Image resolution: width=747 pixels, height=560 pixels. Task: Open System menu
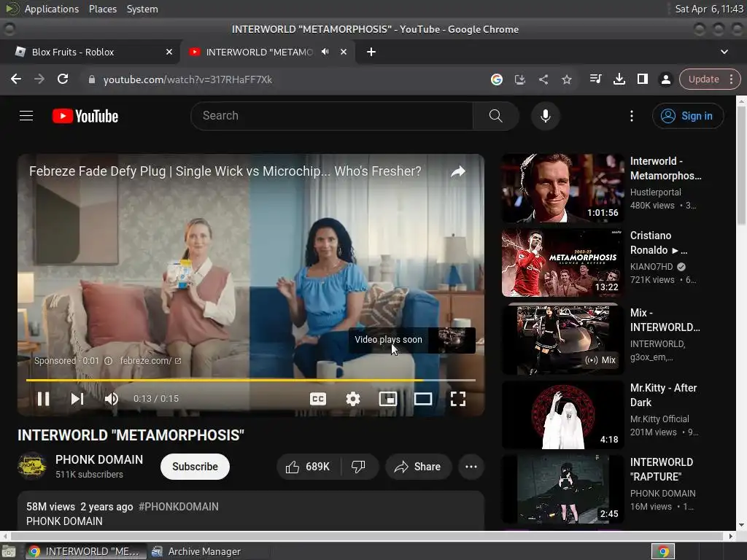click(142, 9)
